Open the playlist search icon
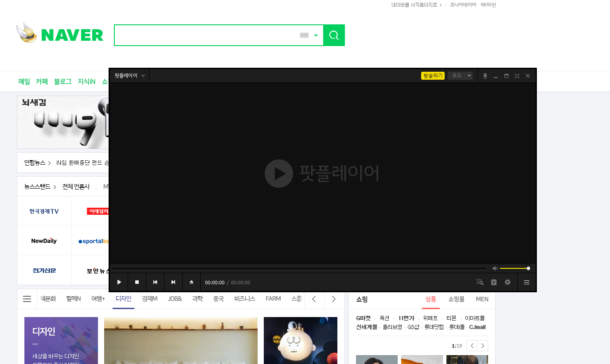The image size is (610, 364). pos(480,282)
